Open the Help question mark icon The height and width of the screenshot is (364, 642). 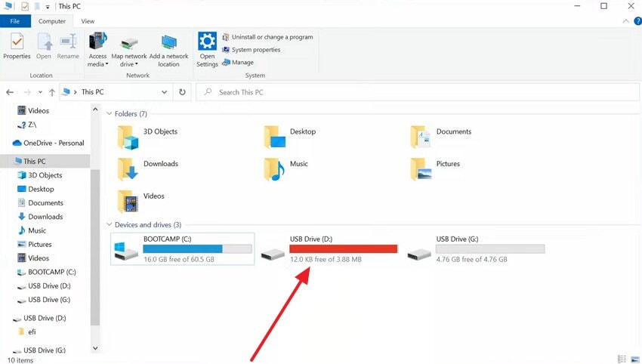coord(637,21)
